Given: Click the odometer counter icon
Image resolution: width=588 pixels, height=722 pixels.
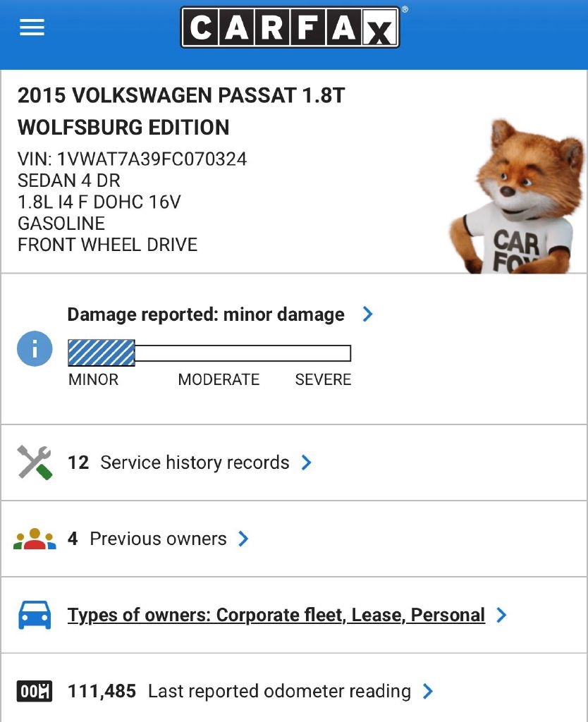Looking at the screenshot, I should tap(35, 691).
